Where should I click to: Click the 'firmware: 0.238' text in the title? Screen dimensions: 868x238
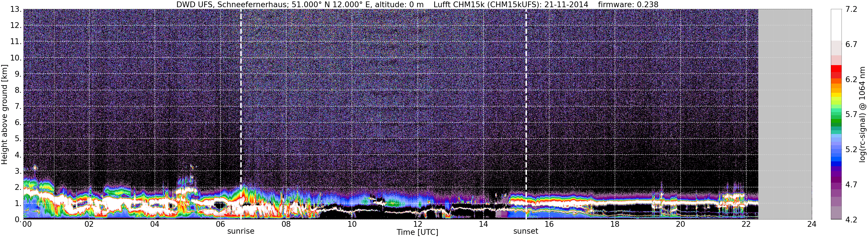point(628,4)
